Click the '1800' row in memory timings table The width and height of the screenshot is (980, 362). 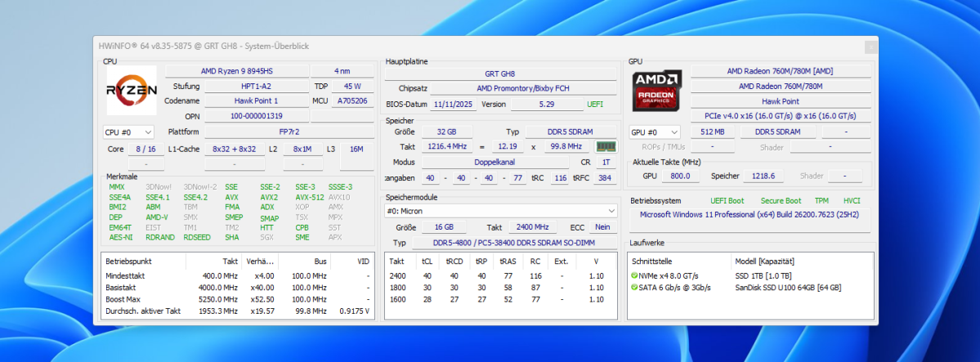[501, 288]
